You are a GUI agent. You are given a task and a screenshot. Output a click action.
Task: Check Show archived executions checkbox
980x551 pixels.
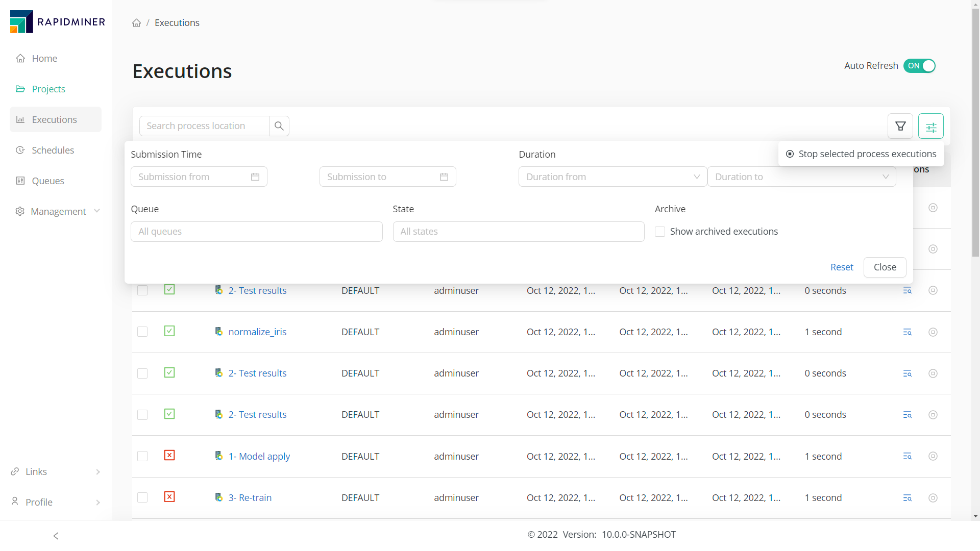[x=660, y=232]
